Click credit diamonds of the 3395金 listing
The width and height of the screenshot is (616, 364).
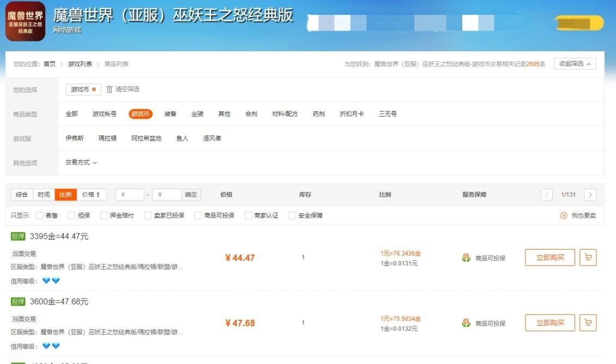[51, 281]
